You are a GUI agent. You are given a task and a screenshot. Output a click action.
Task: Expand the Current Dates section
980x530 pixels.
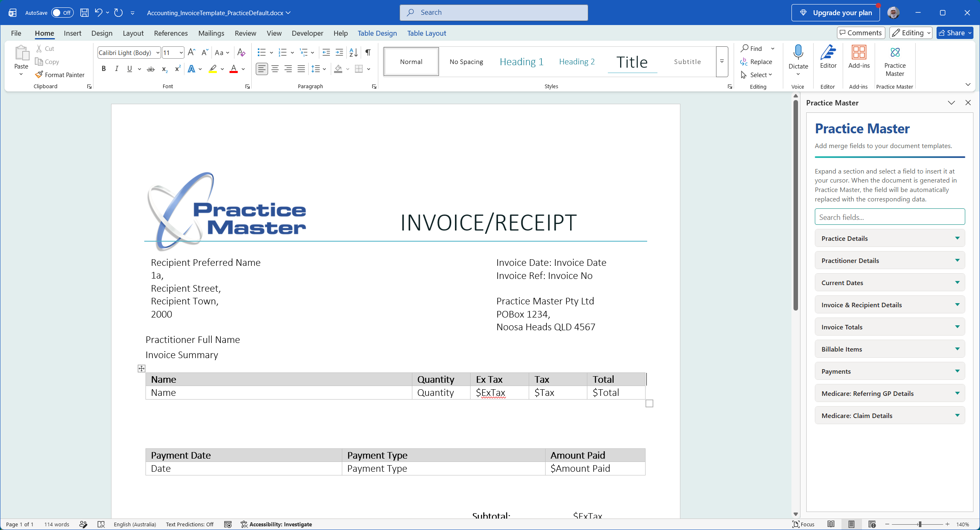[x=889, y=283]
